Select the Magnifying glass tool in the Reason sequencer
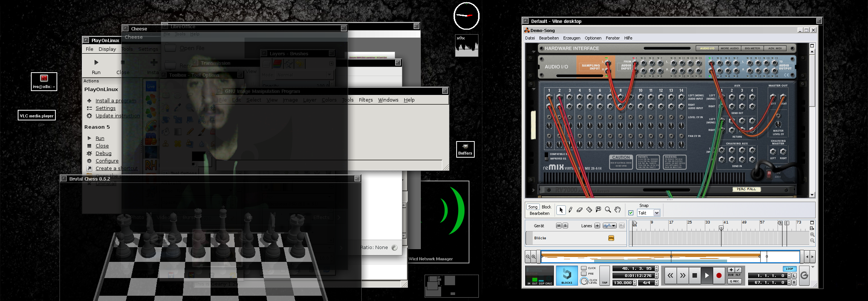Image resolution: width=868 pixels, height=301 pixels. click(608, 210)
